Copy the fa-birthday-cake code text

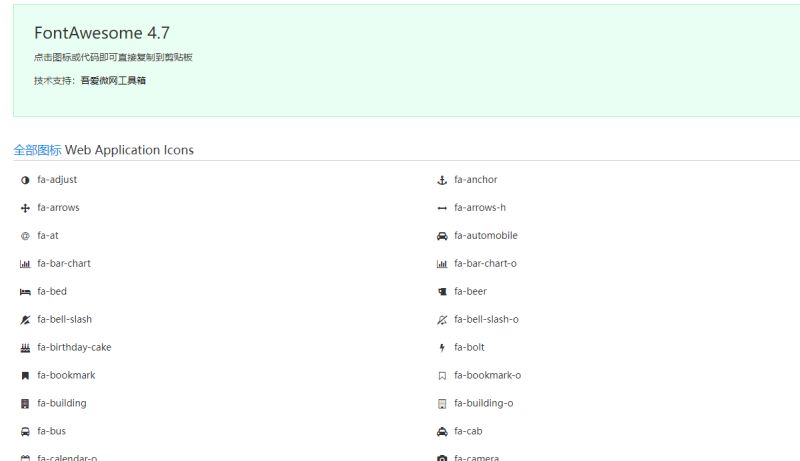[x=74, y=348]
